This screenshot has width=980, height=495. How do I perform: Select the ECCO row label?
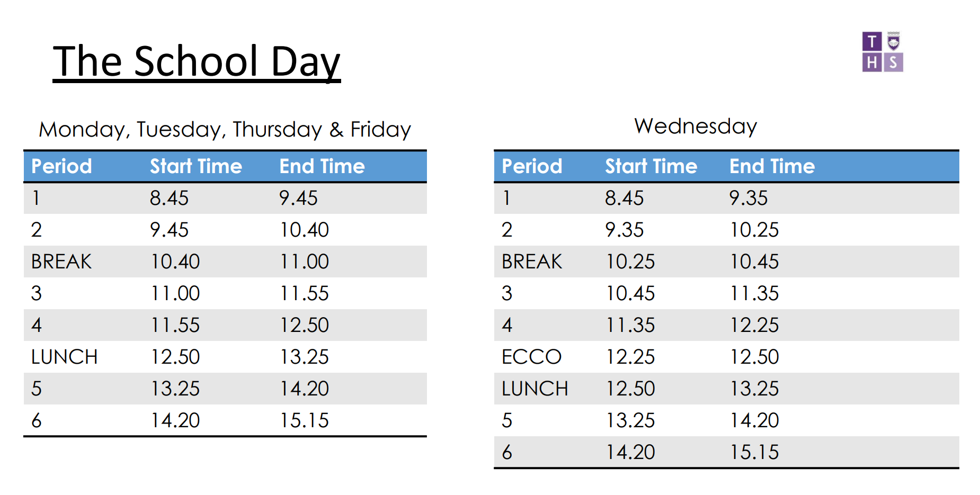pos(531,357)
